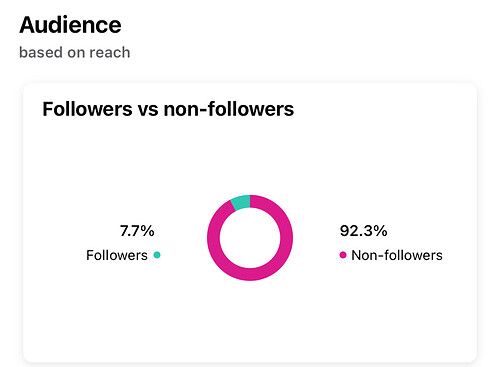
Task: Select the teal followers donut segment
Action: coord(241,202)
